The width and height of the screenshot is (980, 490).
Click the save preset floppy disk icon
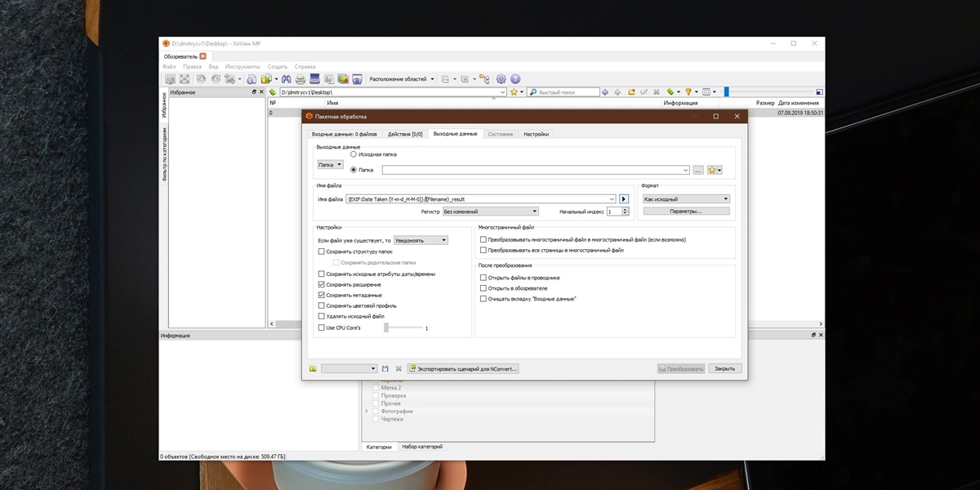click(385, 369)
